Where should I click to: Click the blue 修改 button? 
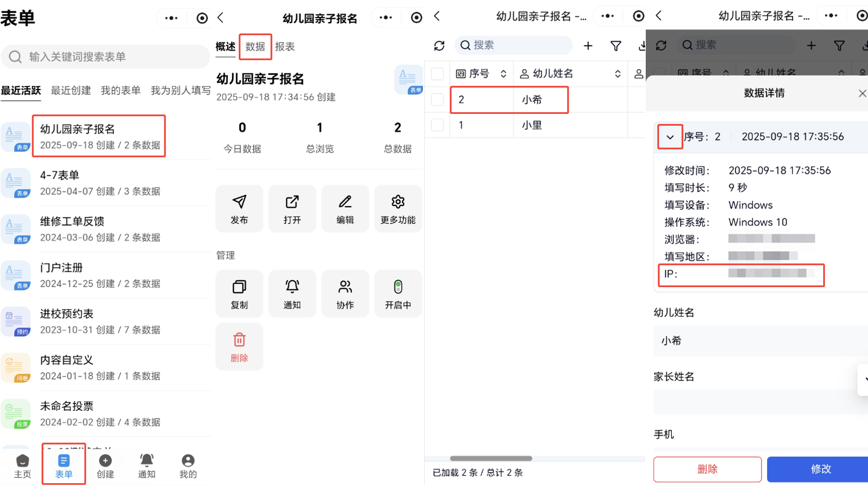pos(820,469)
